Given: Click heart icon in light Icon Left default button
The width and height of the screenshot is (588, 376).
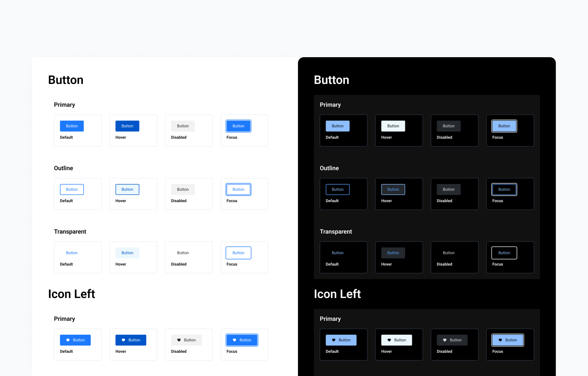Looking at the screenshot, I should click(68, 340).
